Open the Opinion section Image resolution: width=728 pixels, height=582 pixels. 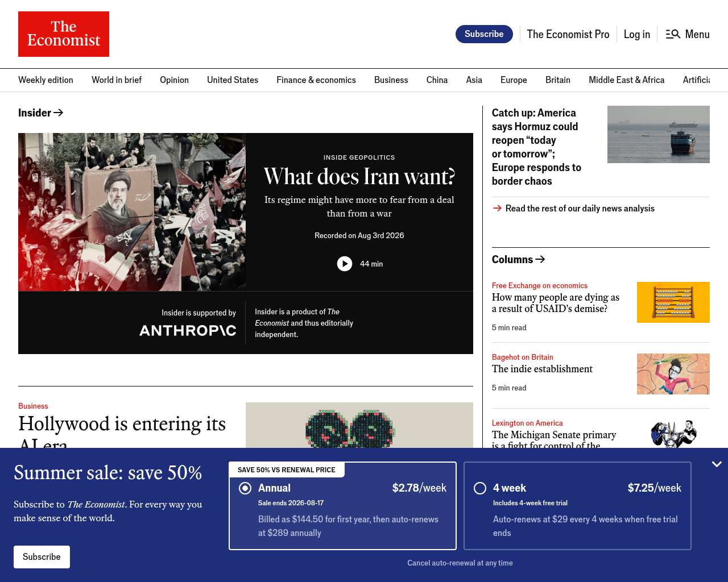tap(174, 80)
